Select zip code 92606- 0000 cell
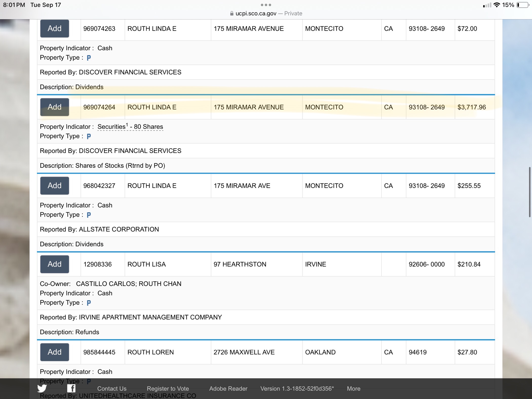Image resolution: width=532 pixels, height=399 pixels. tap(430, 264)
